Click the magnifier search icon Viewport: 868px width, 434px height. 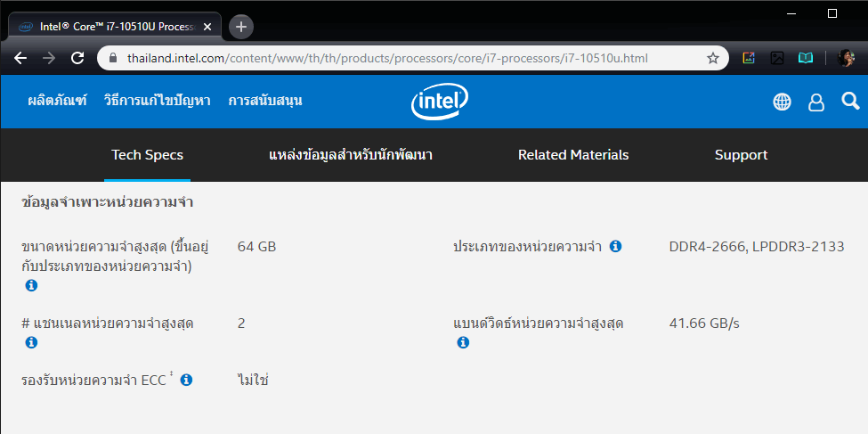tap(850, 101)
